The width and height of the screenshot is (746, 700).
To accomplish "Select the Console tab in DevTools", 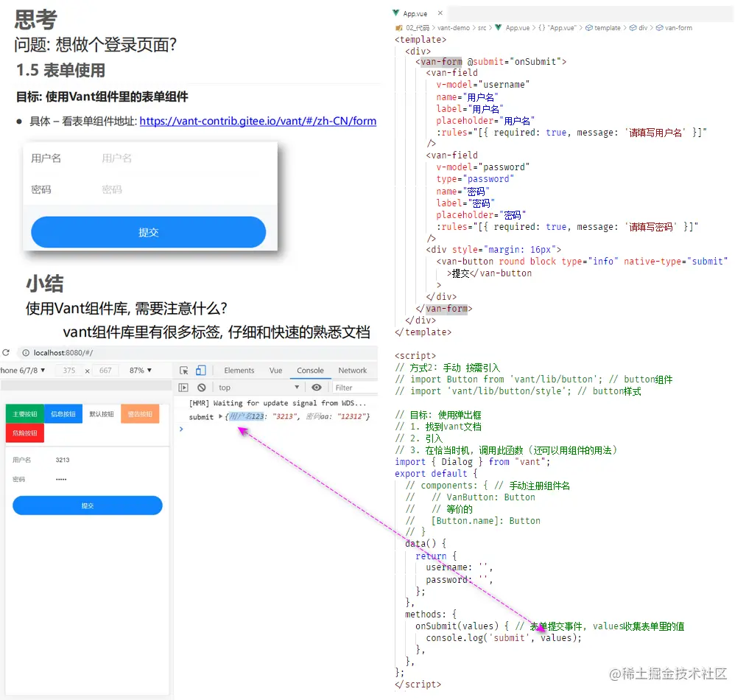I will [x=310, y=371].
